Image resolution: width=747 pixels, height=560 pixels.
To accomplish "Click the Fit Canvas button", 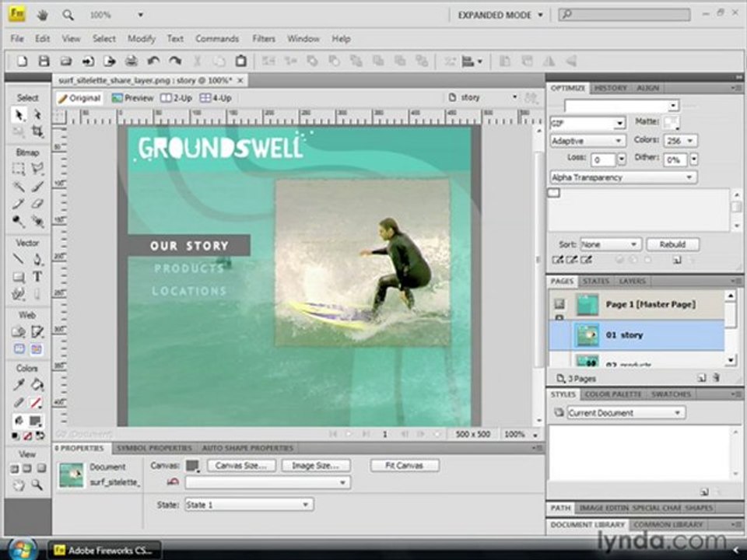I will pyautogui.click(x=404, y=465).
